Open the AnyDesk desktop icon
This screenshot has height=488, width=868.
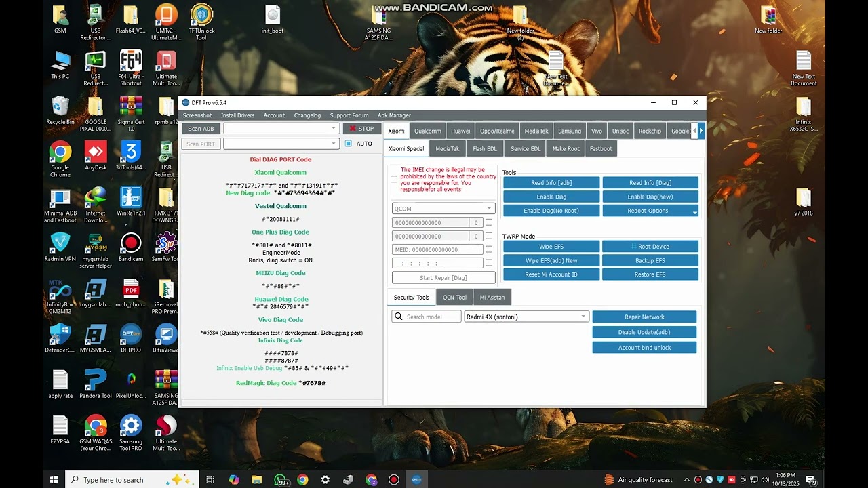point(96,152)
